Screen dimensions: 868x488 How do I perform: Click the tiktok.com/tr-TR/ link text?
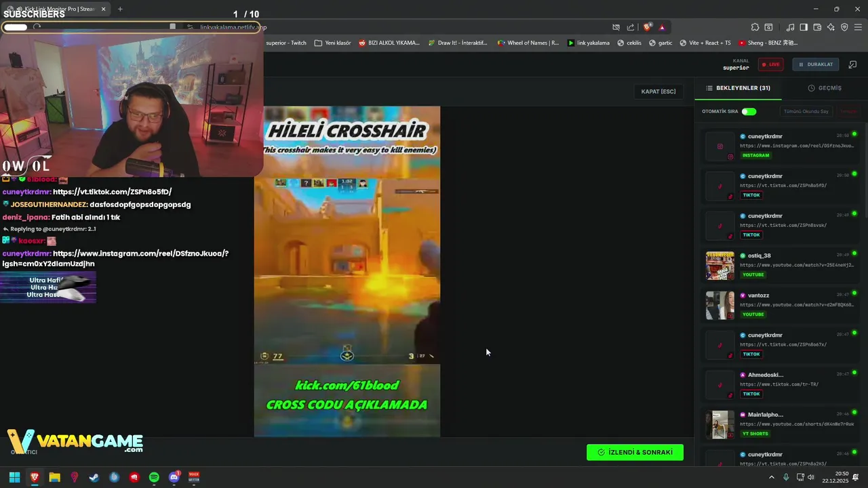click(x=779, y=384)
